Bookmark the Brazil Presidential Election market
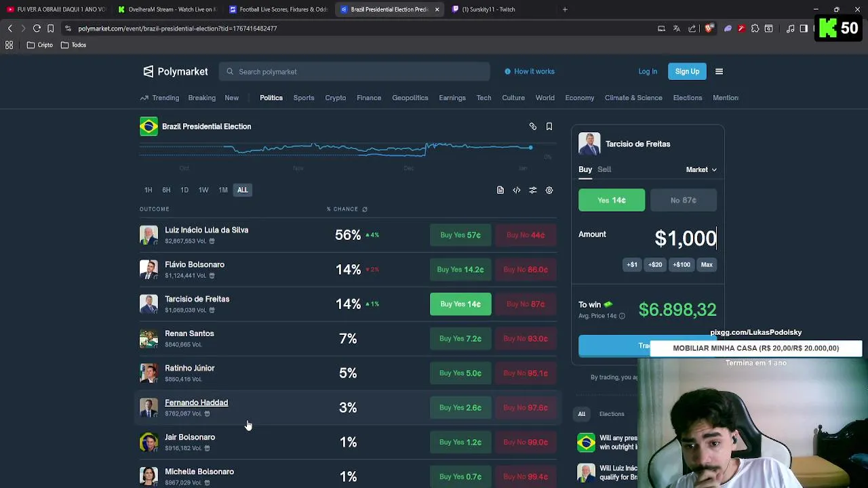 549,127
